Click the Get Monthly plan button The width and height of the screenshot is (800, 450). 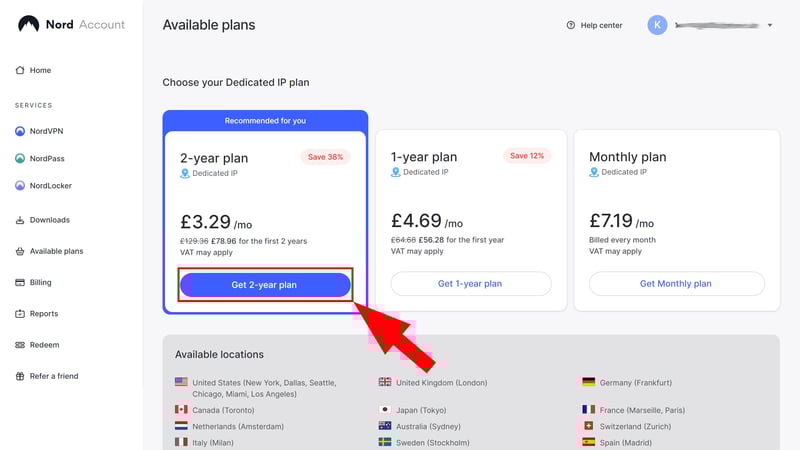coord(677,284)
